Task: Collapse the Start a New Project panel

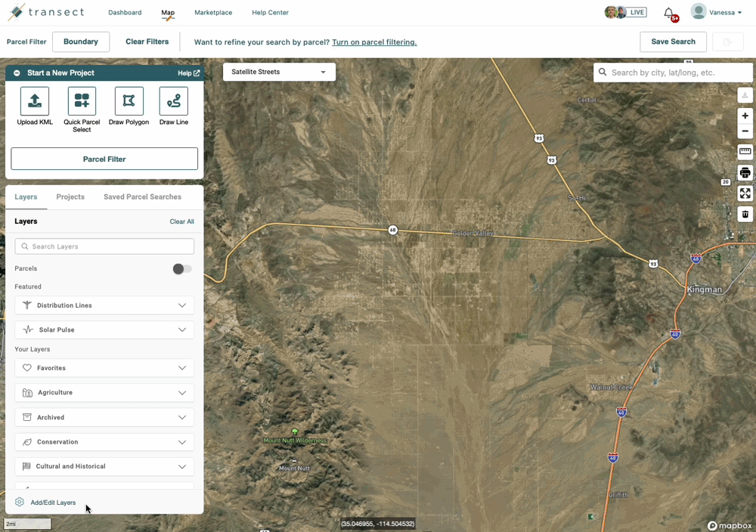Action: (17, 73)
